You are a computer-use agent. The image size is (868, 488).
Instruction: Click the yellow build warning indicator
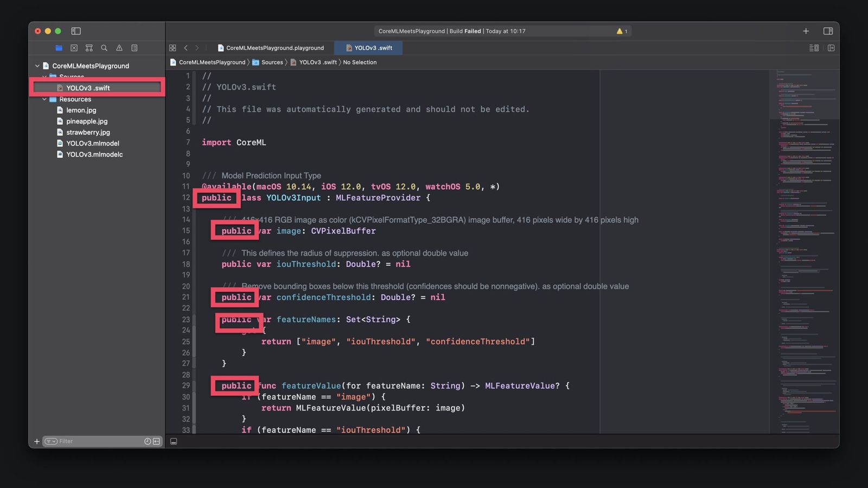click(622, 31)
